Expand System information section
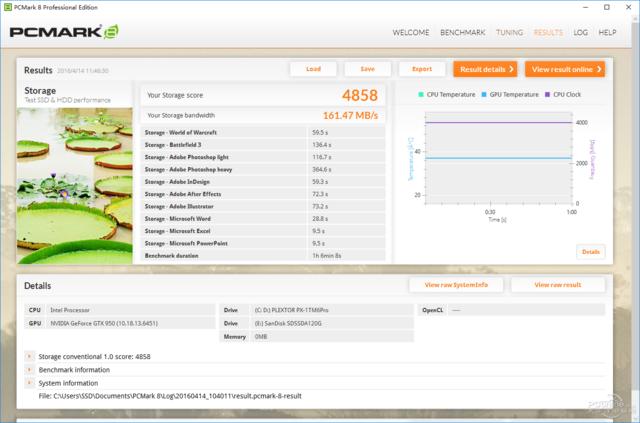The width and height of the screenshot is (640, 423). tap(29, 383)
